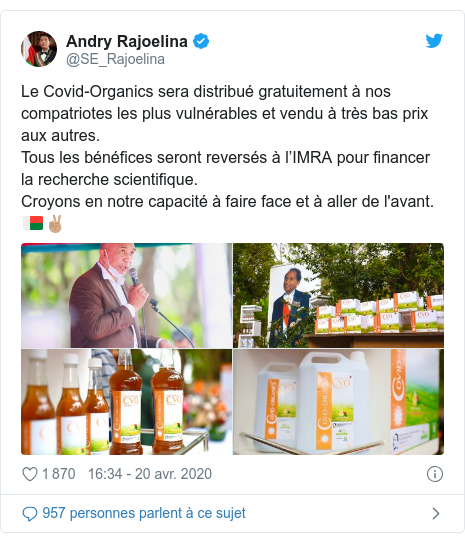Click the Twitter bird logo
The width and height of the screenshot is (465, 543).
(434, 41)
